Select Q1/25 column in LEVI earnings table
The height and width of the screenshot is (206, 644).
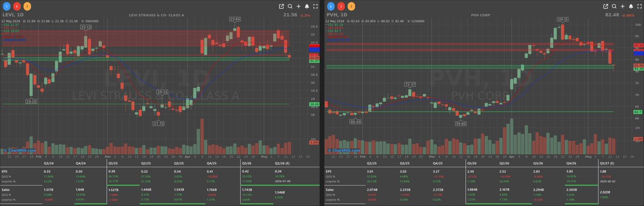point(113,163)
